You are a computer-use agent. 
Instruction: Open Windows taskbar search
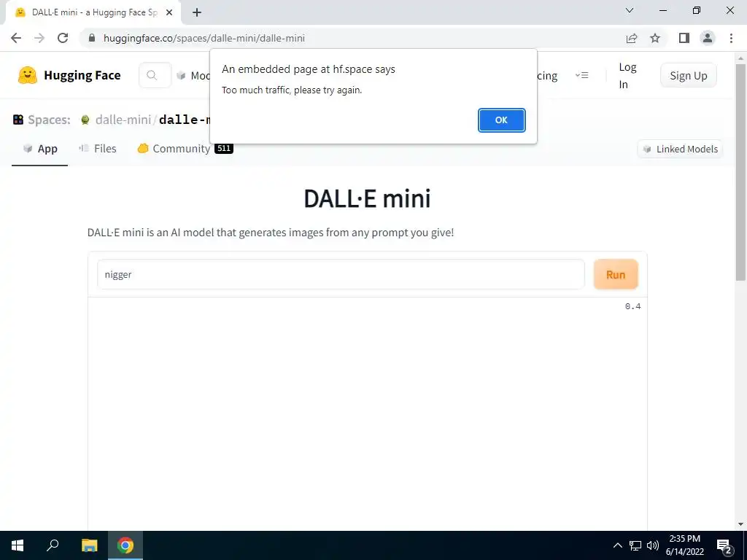pos(53,545)
